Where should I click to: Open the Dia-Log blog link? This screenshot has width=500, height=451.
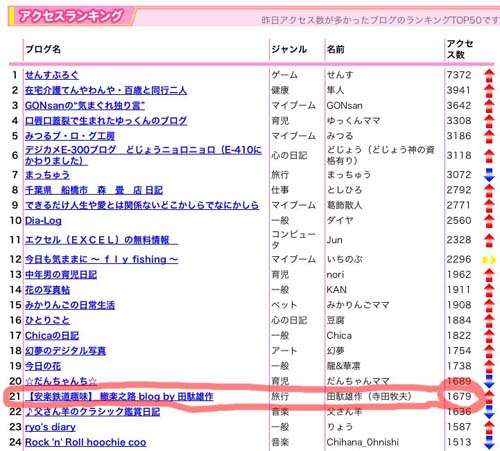43,220
